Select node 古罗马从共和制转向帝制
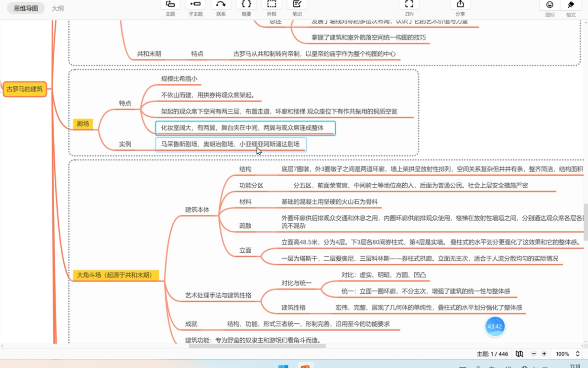Viewport: 588px width, 368px height. pyautogui.click(x=314, y=54)
